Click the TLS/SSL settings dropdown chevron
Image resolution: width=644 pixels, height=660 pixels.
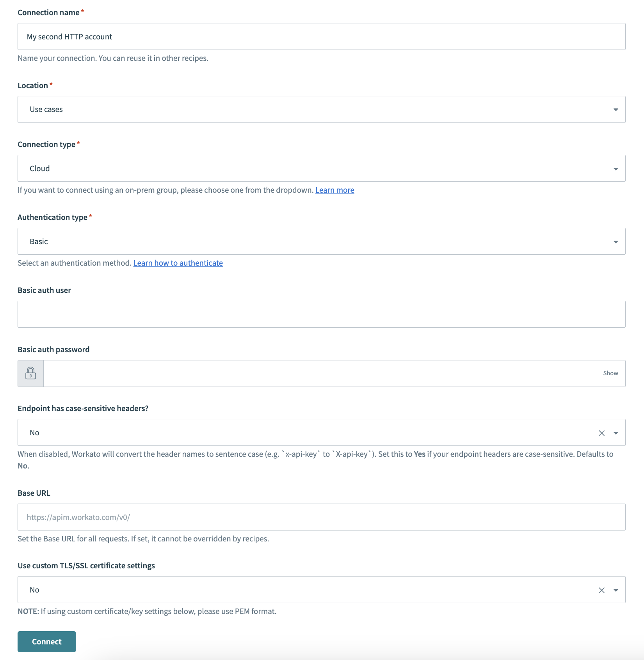[616, 590]
